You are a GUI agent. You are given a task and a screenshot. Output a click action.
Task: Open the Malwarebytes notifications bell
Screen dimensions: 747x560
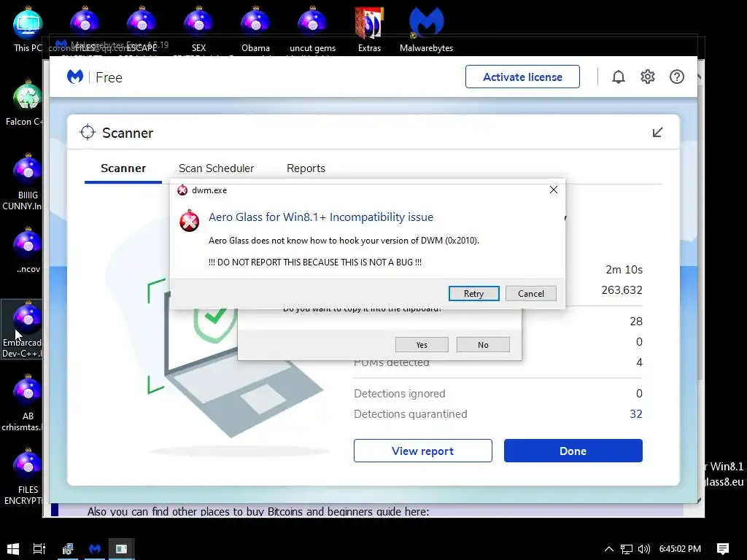619,77
